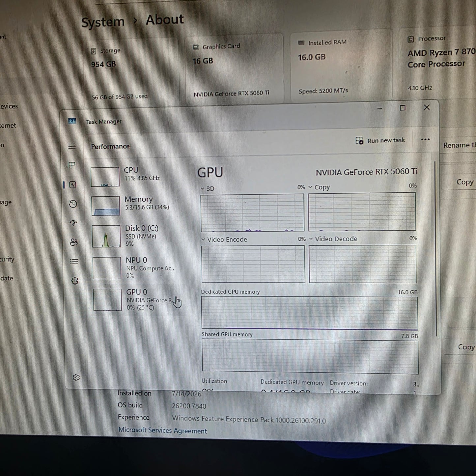Select Performance page icon in sidebar

[x=73, y=185]
